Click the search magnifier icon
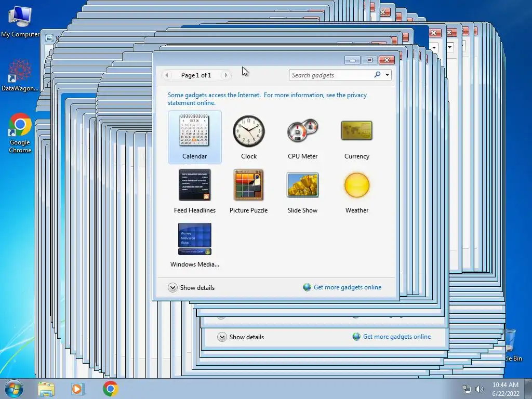This screenshot has width=532, height=399. click(x=377, y=75)
